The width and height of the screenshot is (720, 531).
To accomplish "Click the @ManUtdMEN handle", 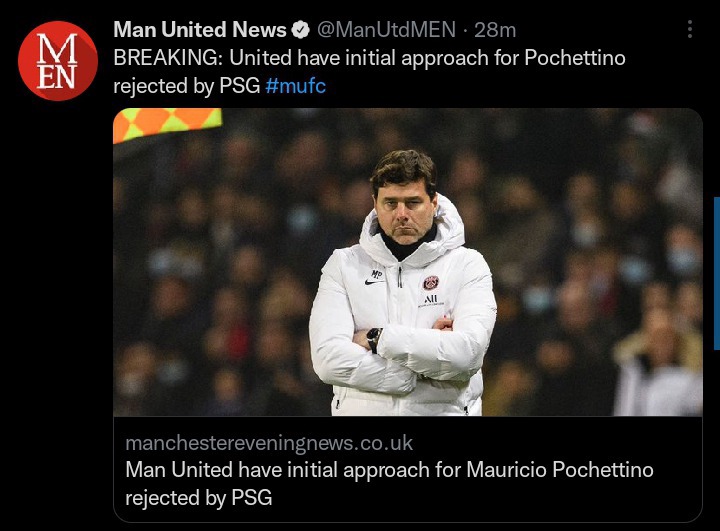I will click(386, 30).
